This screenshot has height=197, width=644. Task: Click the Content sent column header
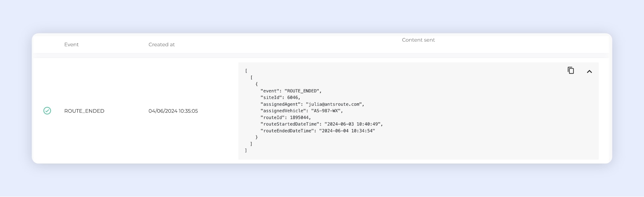click(x=418, y=40)
